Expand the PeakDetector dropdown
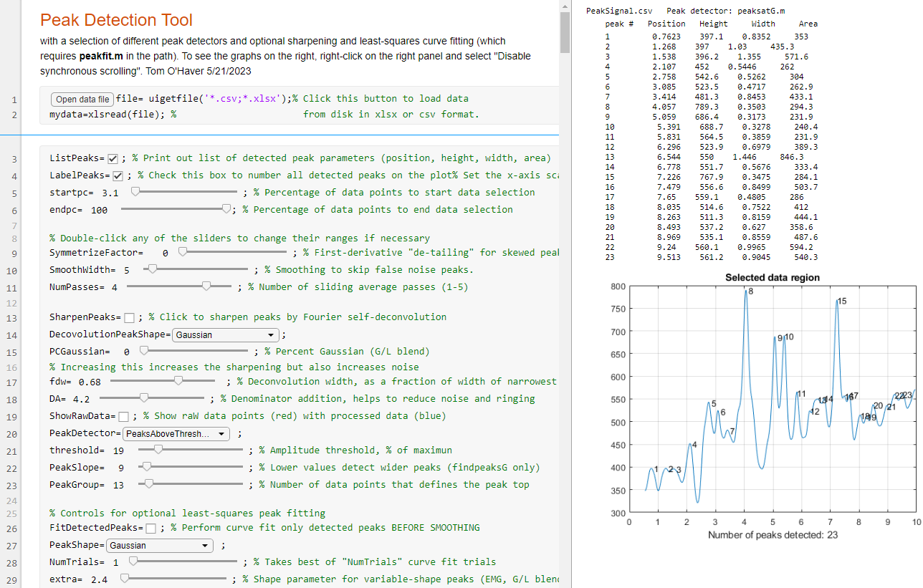Screen dimensions: 923x588 pyautogui.click(x=176, y=433)
